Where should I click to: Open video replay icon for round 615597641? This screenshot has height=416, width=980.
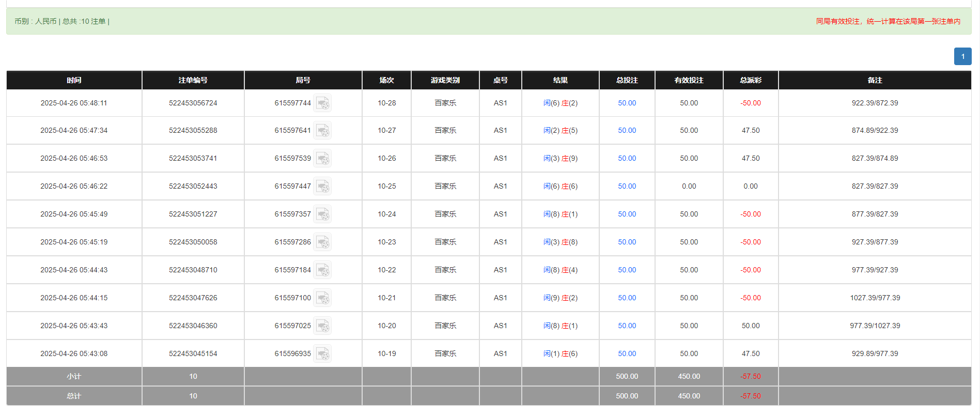click(x=322, y=131)
